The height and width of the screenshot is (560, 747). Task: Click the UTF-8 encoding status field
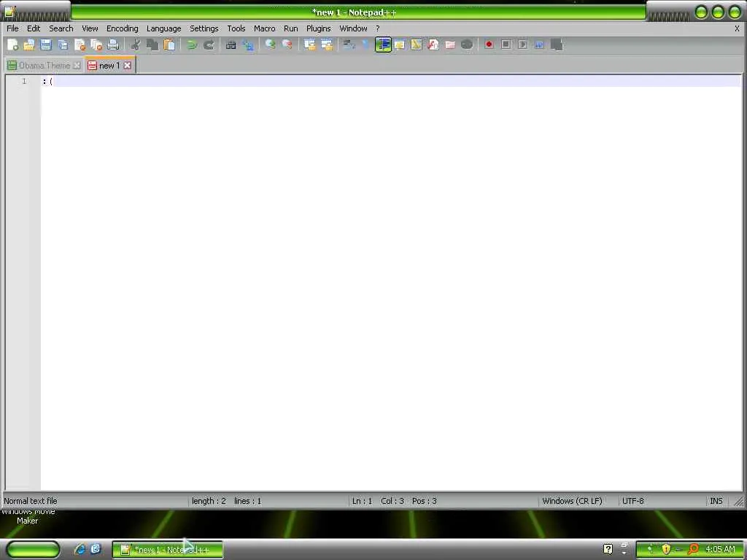pos(632,501)
